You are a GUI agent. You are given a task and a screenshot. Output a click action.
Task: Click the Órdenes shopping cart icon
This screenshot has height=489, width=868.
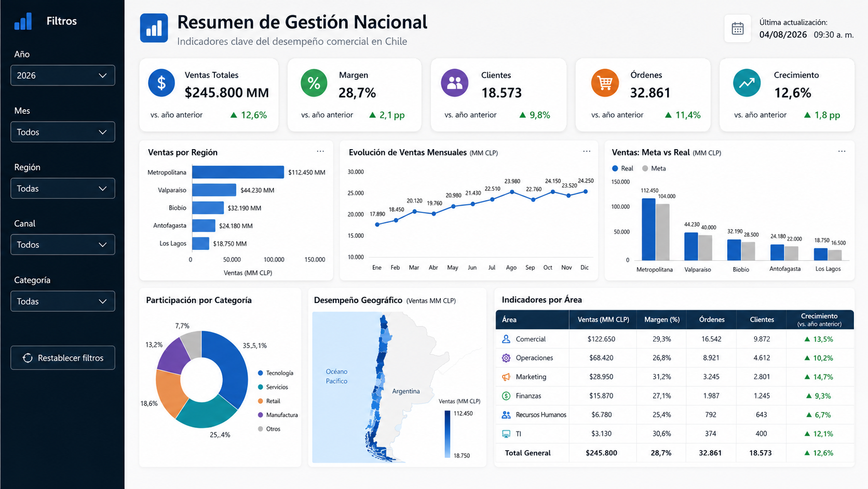coord(605,83)
